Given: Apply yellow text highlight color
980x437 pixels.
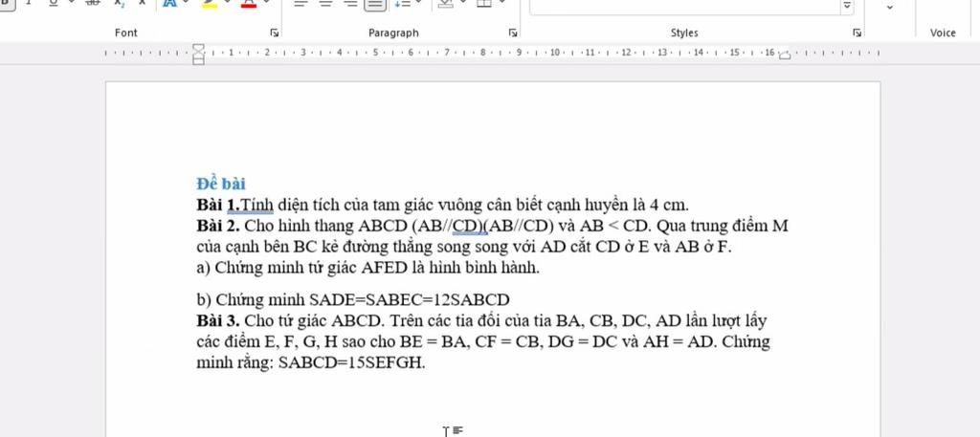Looking at the screenshot, I should coord(210,4).
